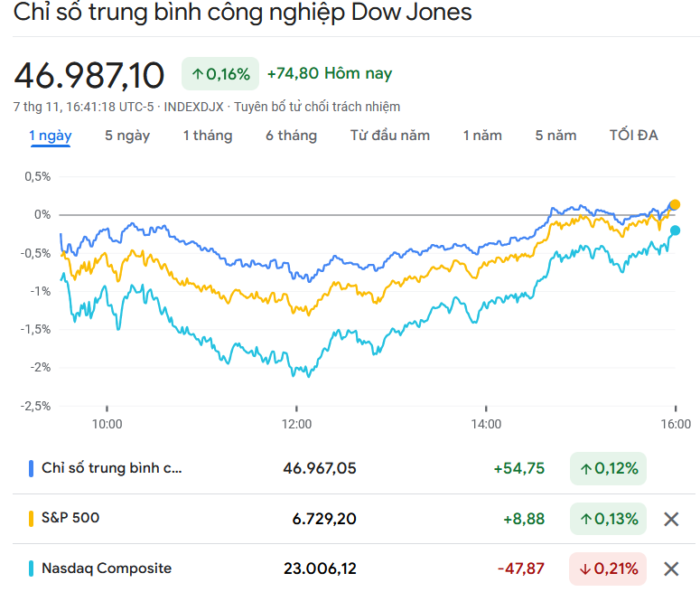Click the cyan Nasdaq Composite color marker
This screenshot has width=700, height=592.
[32, 569]
